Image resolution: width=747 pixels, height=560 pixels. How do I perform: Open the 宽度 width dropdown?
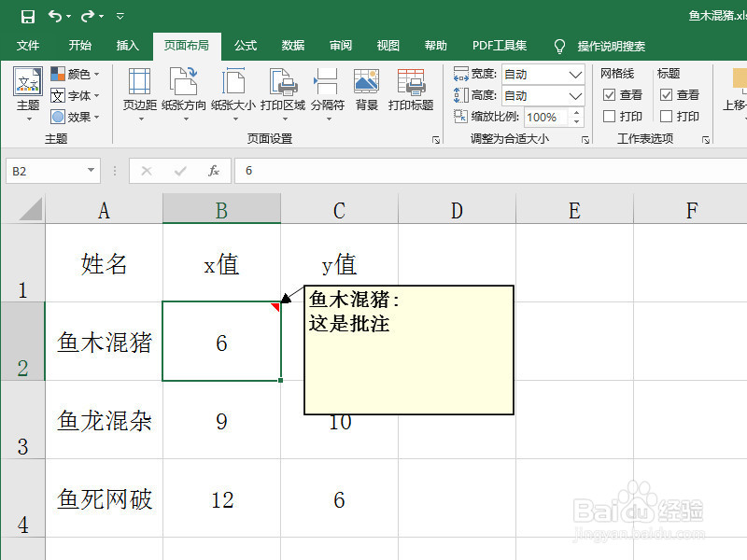(575, 75)
